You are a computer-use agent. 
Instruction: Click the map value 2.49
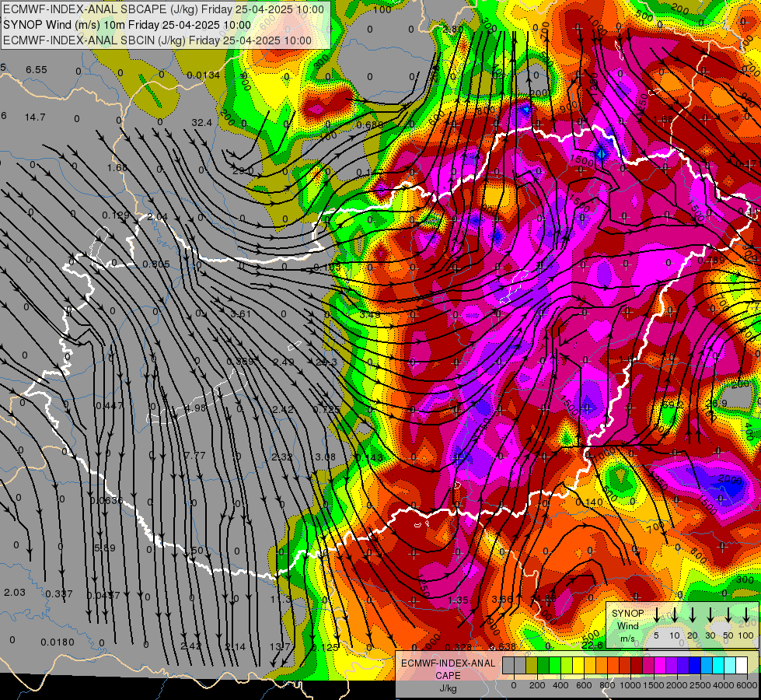[x=284, y=362]
